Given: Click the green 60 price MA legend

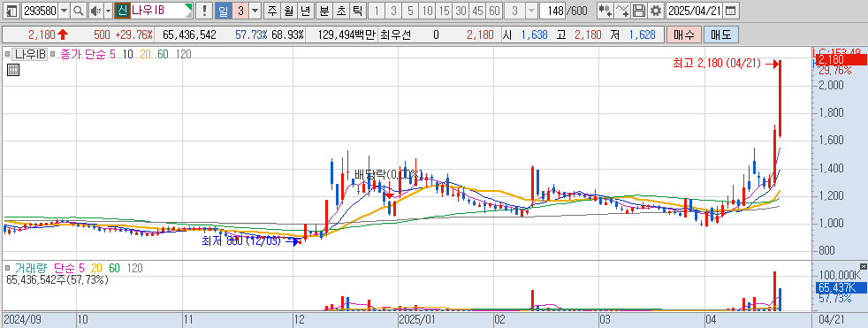Looking at the screenshot, I should pyautogui.click(x=163, y=54).
